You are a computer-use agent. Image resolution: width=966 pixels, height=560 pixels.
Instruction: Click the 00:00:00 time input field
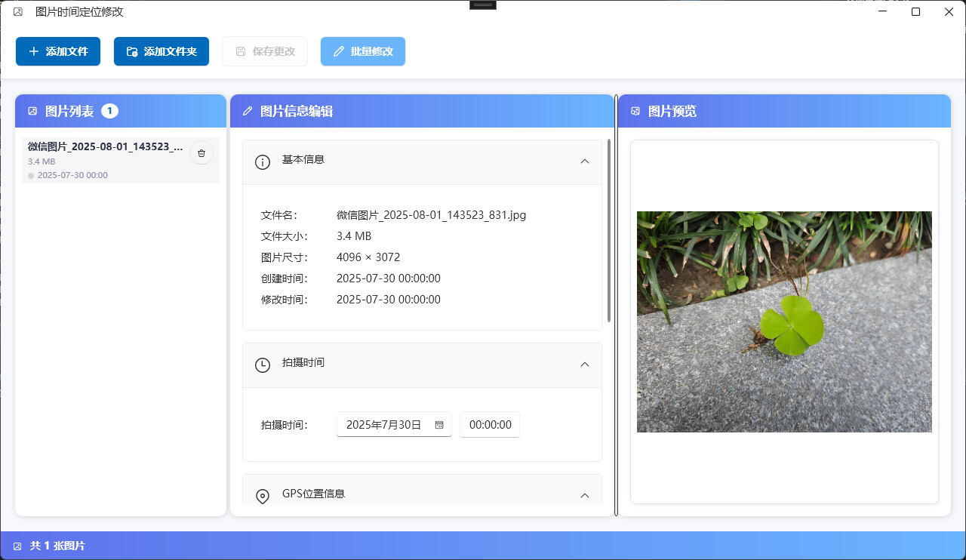489,424
